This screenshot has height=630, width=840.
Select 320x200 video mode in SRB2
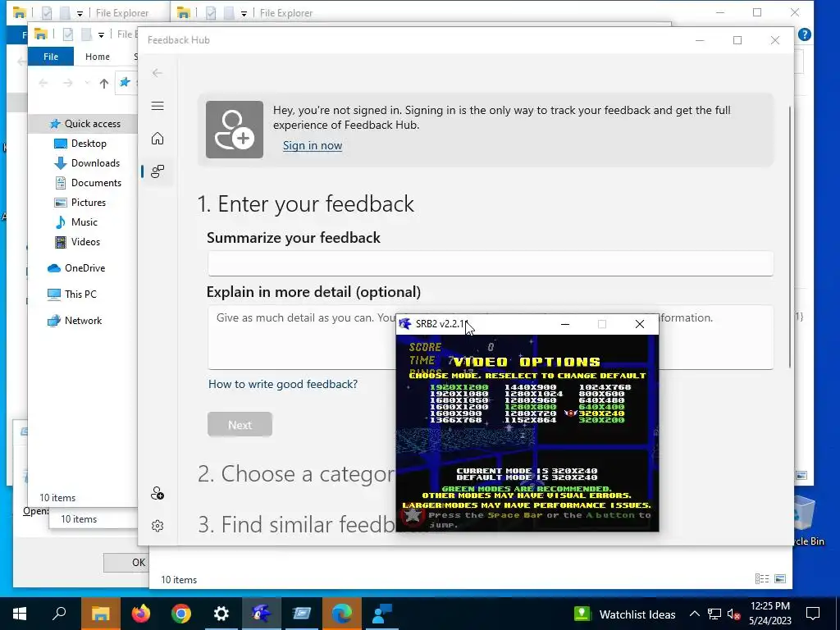pyautogui.click(x=601, y=420)
